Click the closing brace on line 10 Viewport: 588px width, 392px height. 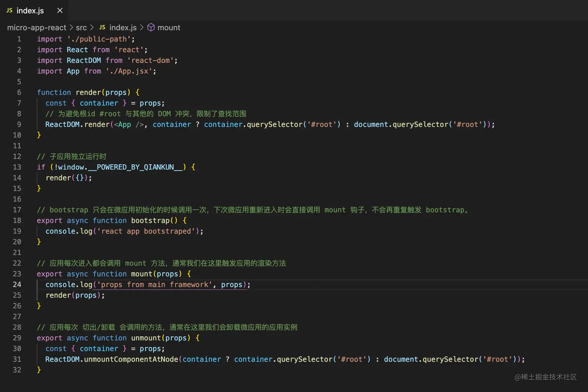39,135
